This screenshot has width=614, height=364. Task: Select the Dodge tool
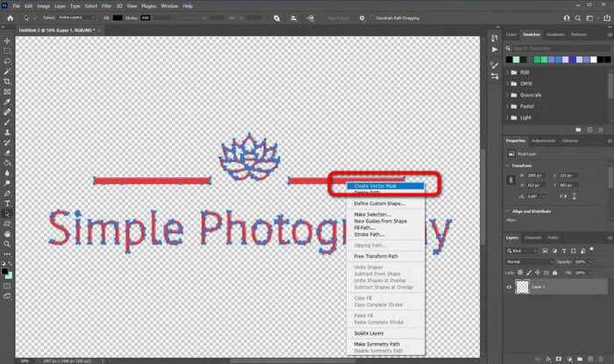(x=7, y=183)
